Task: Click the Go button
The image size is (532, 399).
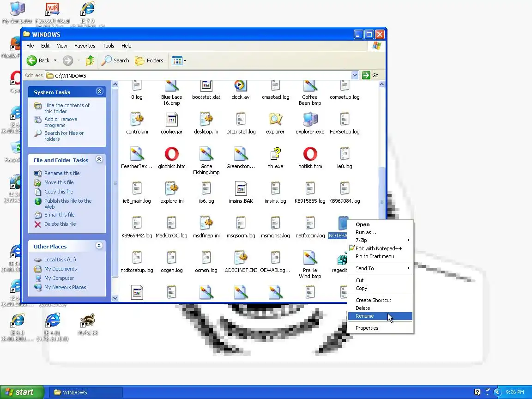Action: click(370, 75)
